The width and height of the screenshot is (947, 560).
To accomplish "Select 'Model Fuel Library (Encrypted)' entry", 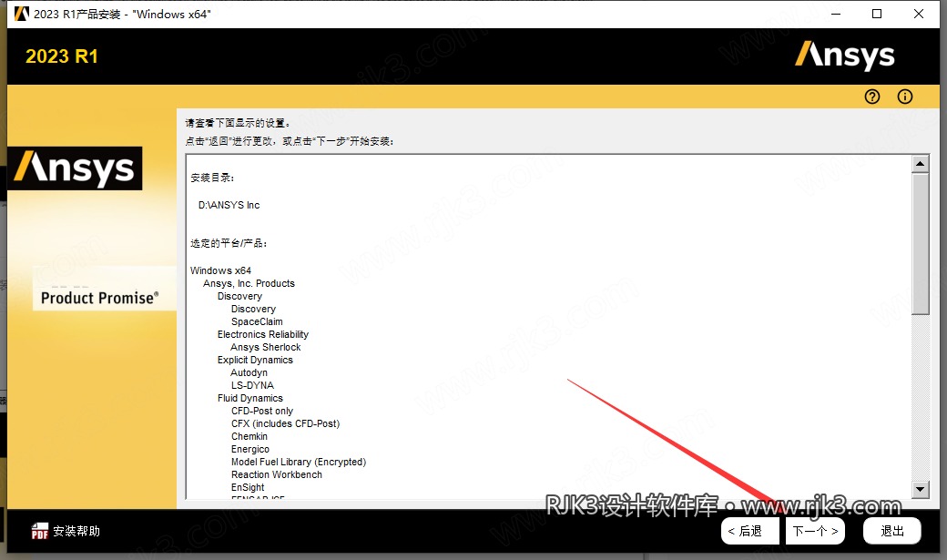I will (299, 463).
